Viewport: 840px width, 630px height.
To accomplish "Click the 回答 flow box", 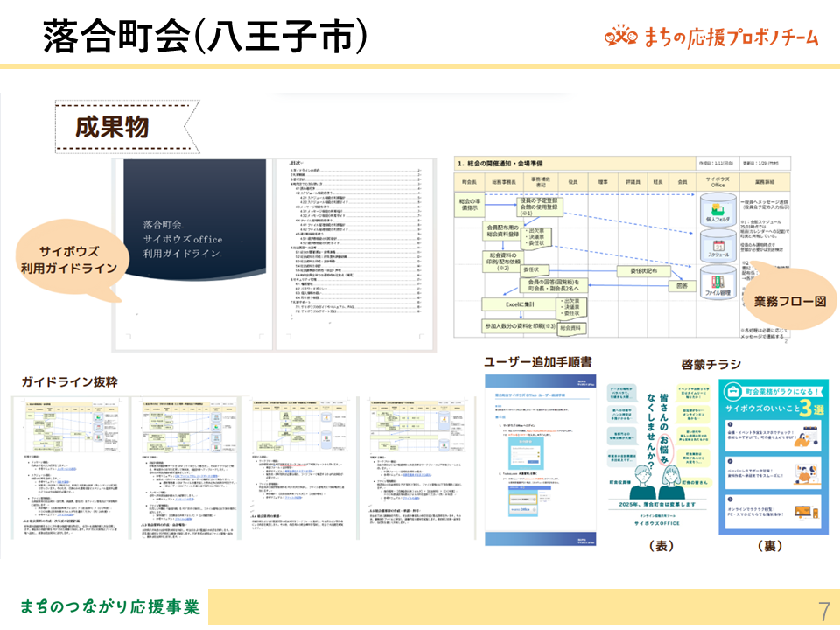I will pos(682,286).
